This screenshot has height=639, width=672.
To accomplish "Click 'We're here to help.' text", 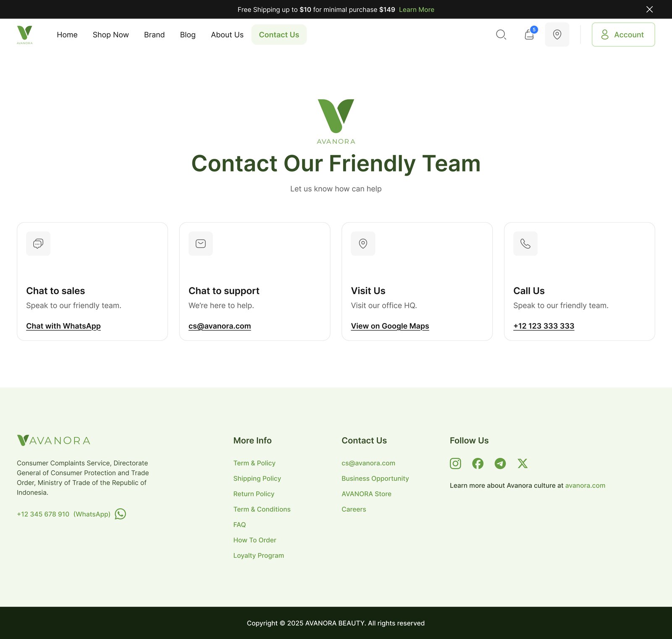I will (221, 305).
